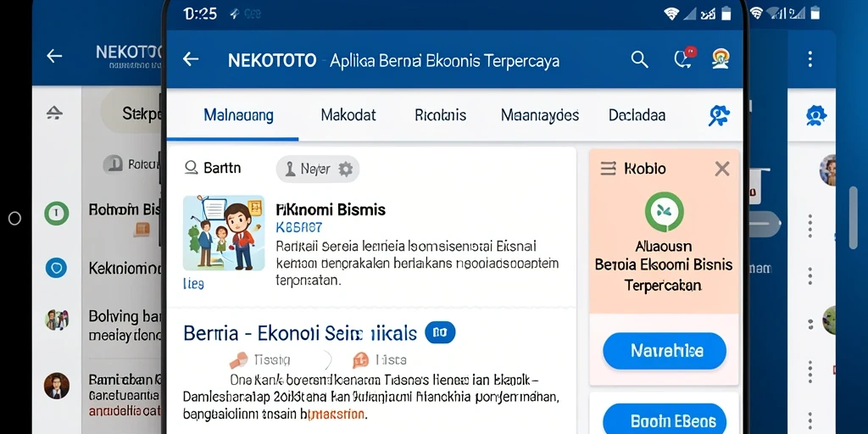Click the scrollbar handle at far right
868x434 pixels.
coord(853,217)
